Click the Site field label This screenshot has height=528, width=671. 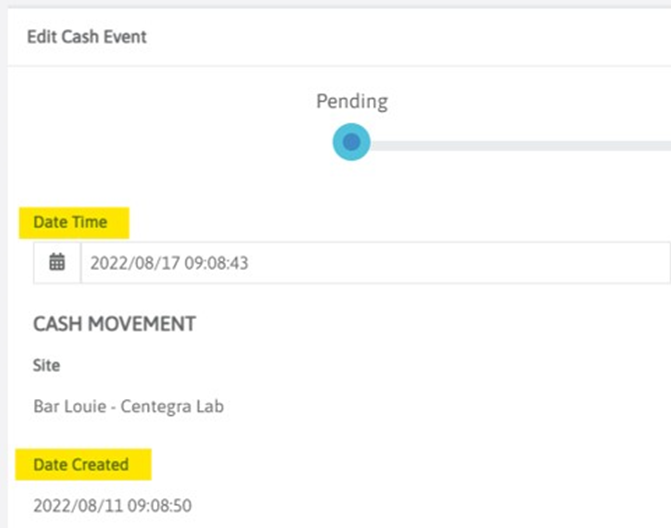click(x=47, y=366)
